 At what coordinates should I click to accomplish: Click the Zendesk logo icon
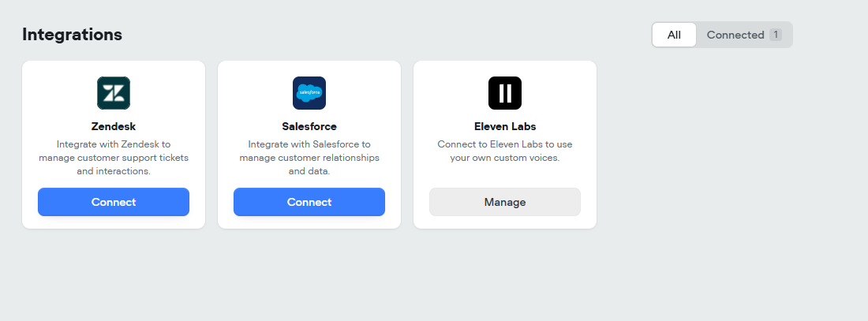point(114,93)
